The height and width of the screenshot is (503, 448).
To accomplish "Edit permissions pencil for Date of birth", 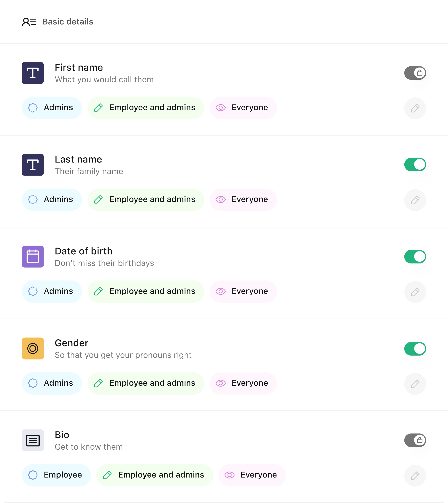I will pyautogui.click(x=415, y=292).
